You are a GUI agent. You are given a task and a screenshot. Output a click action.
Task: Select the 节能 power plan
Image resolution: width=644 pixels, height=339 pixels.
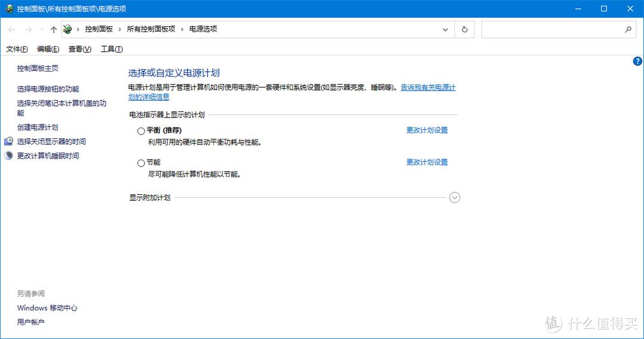click(x=141, y=163)
